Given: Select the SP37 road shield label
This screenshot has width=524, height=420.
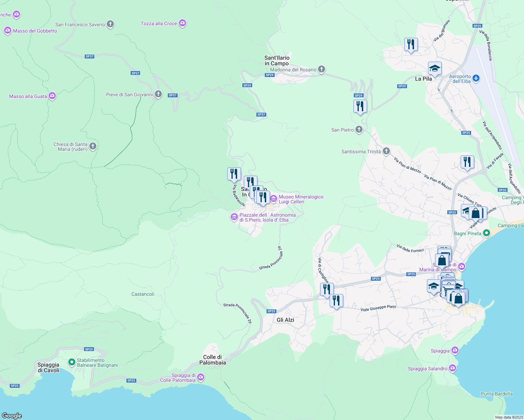Looking at the screenshot, I should point(136,73).
